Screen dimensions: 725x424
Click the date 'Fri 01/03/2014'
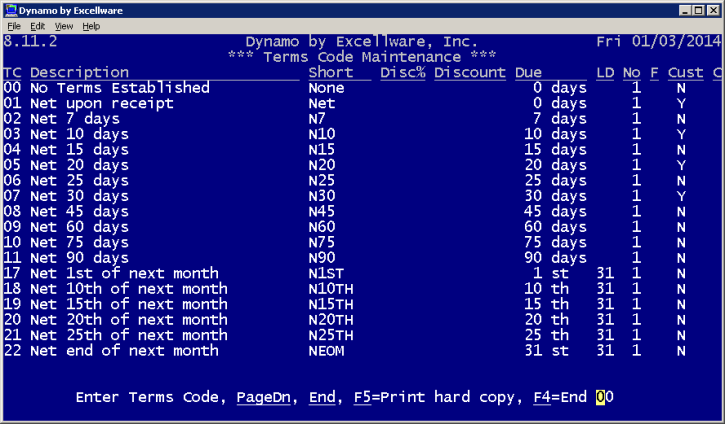coord(658,42)
